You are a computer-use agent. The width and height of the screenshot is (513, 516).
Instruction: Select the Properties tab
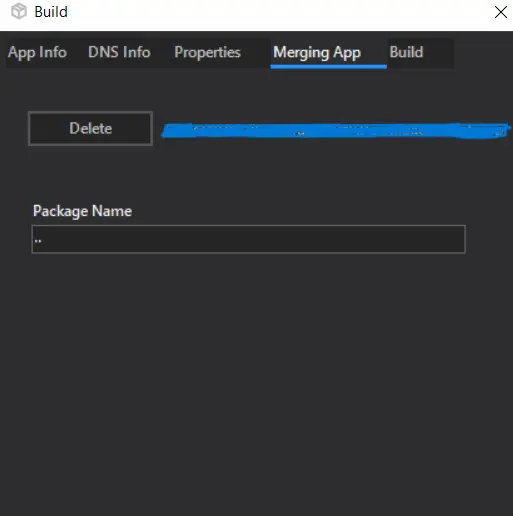click(x=207, y=53)
